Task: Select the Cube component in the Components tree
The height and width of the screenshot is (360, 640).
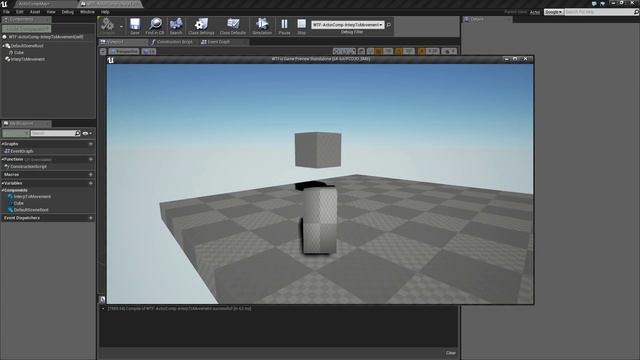Action: [x=19, y=53]
